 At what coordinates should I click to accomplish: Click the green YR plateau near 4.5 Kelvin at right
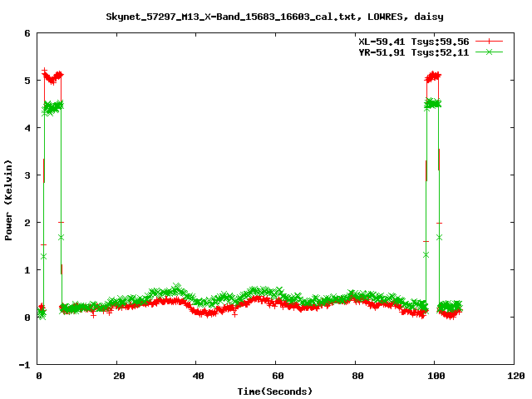432,103
